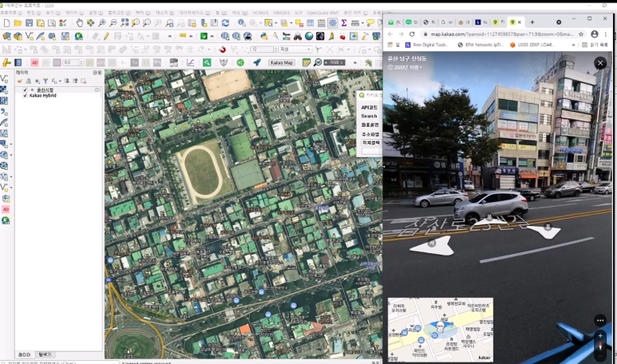Click the red AD toolbar icon

tap(34, 62)
